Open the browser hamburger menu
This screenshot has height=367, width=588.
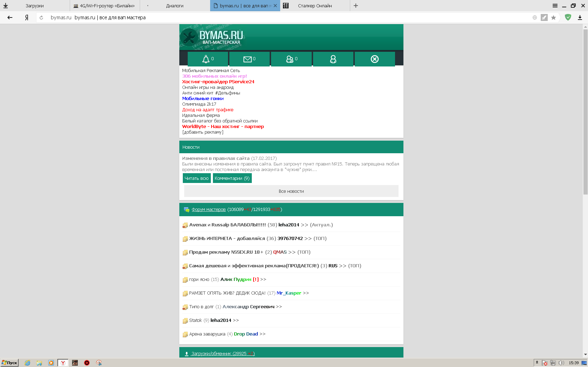(x=555, y=6)
